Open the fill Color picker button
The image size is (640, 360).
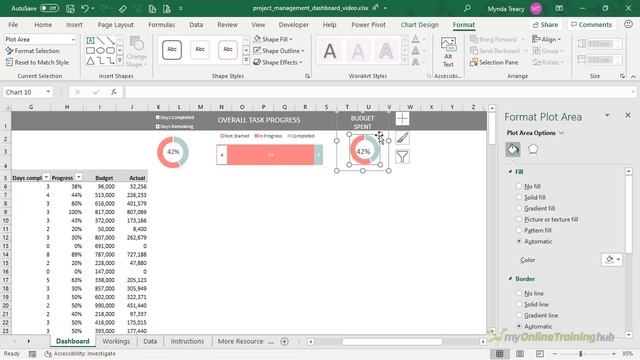(x=611, y=260)
